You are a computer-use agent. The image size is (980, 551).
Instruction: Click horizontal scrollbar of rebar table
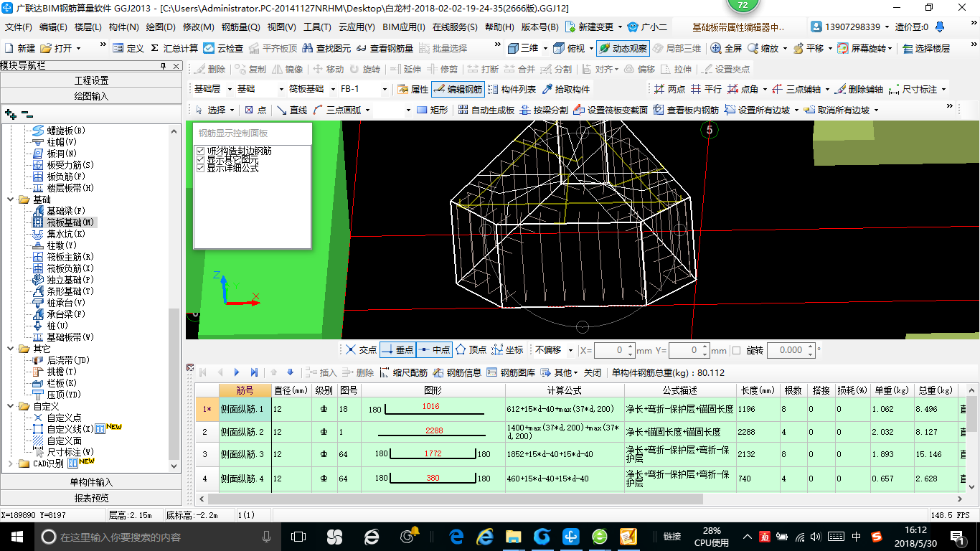click(x=455, y=499)
